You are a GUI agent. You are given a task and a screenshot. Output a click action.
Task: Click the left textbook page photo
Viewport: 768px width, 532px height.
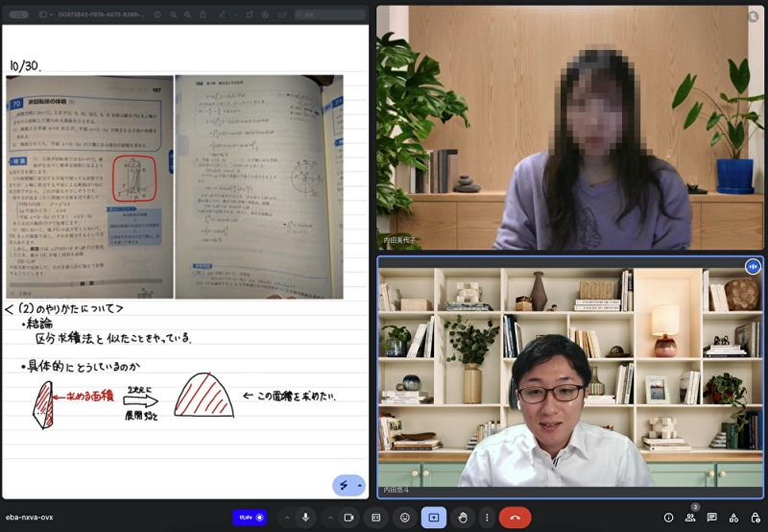pyautogui.click(x=89, y=186)
